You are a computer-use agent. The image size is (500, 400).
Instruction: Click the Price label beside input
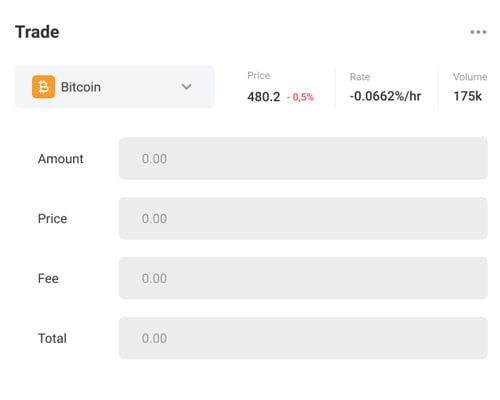coord(53,219)
